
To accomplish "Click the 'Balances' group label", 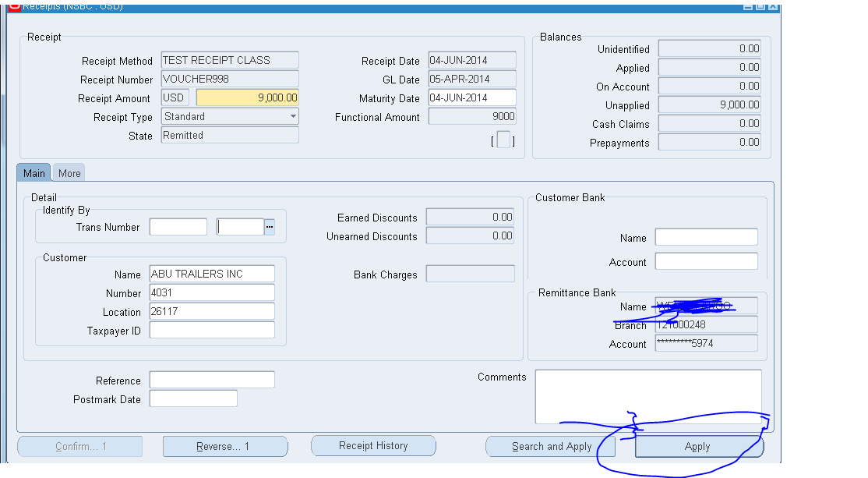I will 560,37.
